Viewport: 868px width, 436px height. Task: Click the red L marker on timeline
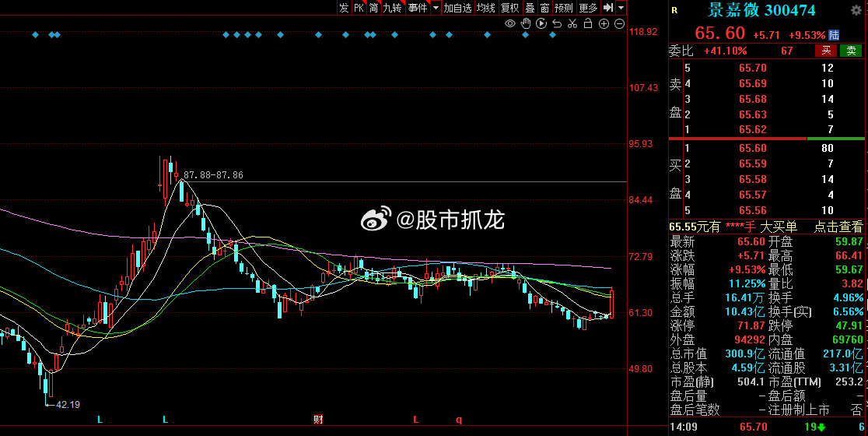click(x=416, y=420)
